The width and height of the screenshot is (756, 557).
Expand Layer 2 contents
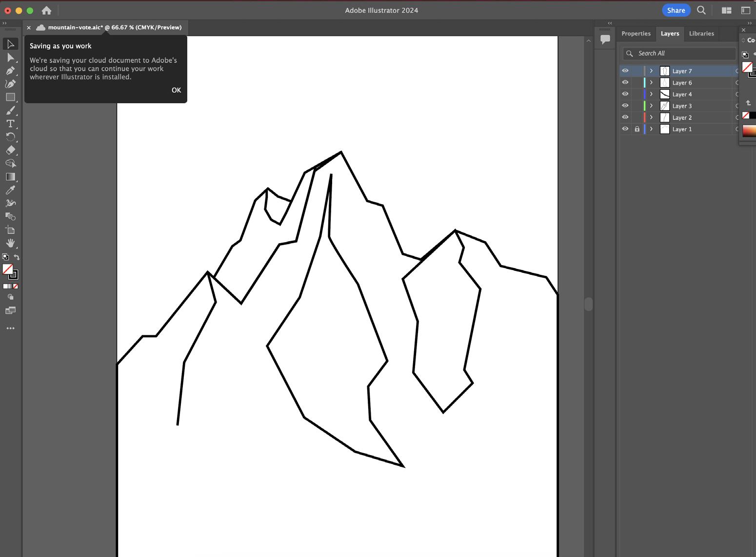coord(651,117)
